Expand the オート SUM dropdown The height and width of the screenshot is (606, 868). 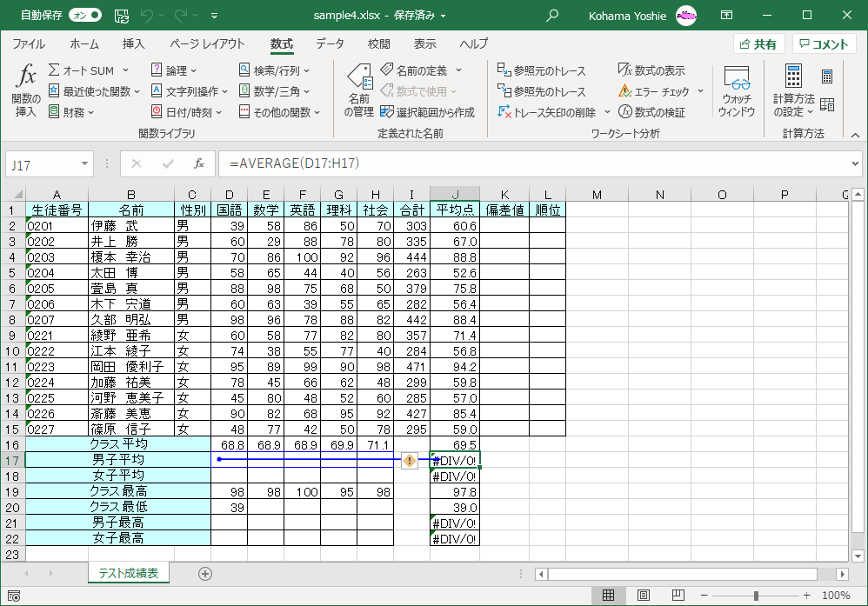click(125, 70)
